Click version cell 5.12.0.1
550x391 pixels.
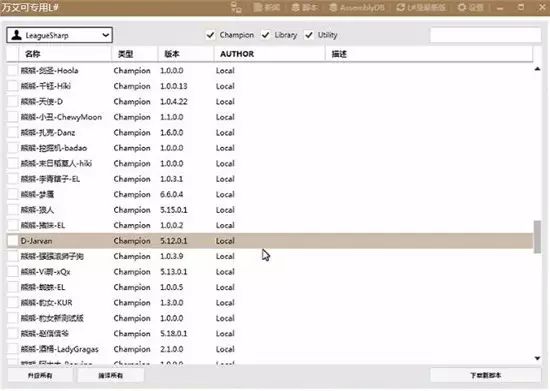tap(174, 241)
